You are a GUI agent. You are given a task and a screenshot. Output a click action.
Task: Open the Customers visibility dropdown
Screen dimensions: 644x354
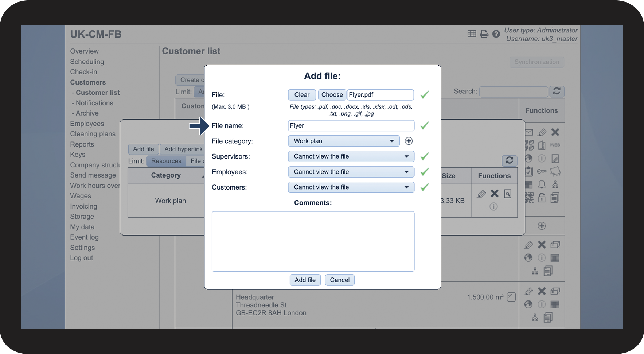coord(351,187)
